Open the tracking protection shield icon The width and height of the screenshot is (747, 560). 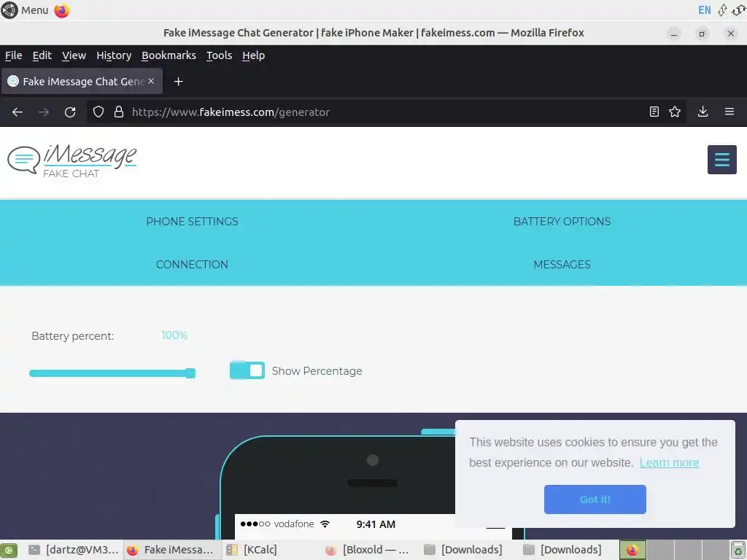coord(98,112)
